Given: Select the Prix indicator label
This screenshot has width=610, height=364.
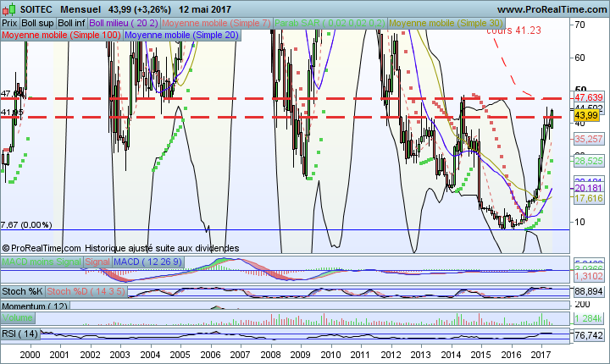Looking at the screenshot, I should pos(9,24).
